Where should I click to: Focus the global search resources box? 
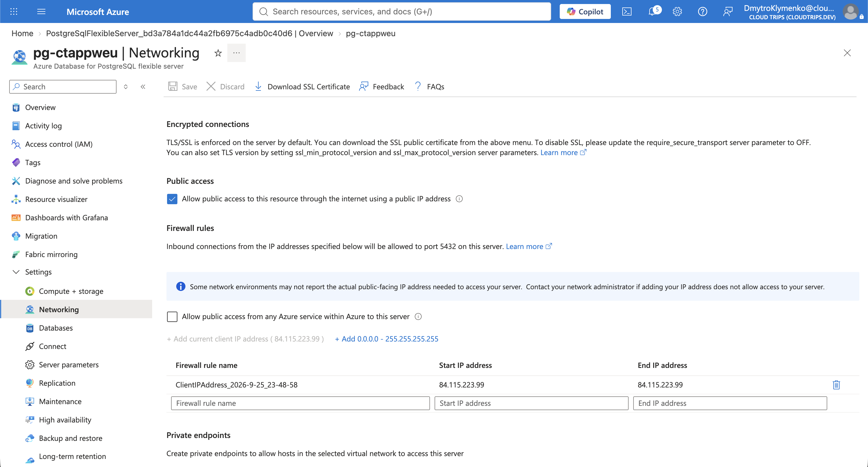click(402, 11)
